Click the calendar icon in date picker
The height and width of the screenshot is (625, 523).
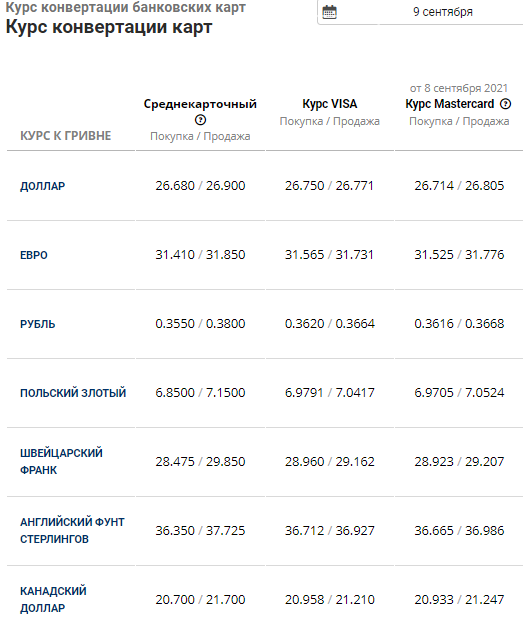tap(329, 12)
